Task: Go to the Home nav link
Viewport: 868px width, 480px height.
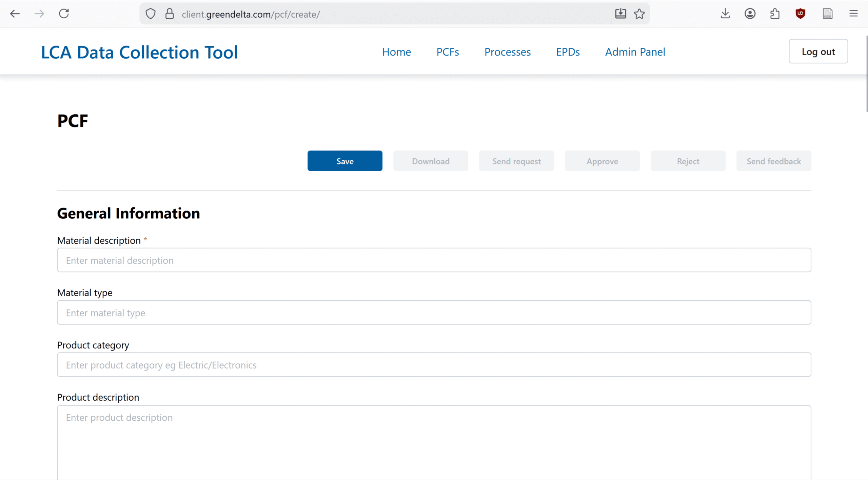Action: point(396,52)
